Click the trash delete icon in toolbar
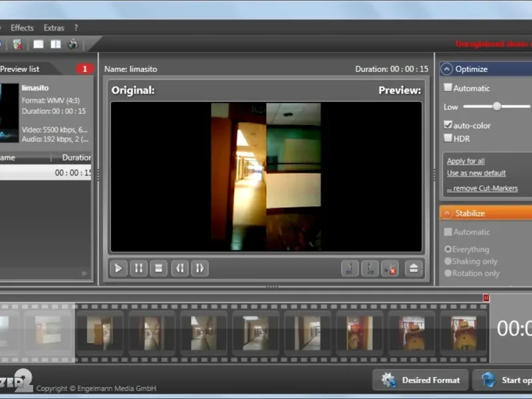 (18, 45)
